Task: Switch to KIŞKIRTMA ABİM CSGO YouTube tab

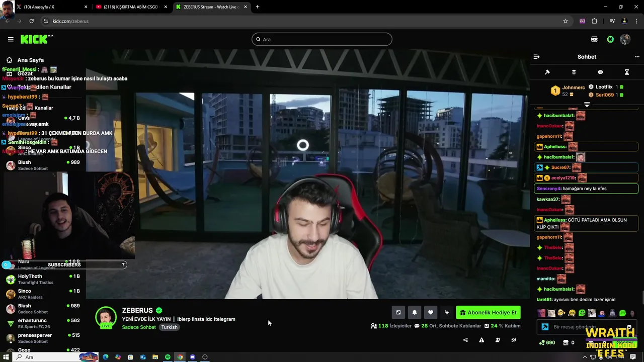Action: click(x=131, y=7)
